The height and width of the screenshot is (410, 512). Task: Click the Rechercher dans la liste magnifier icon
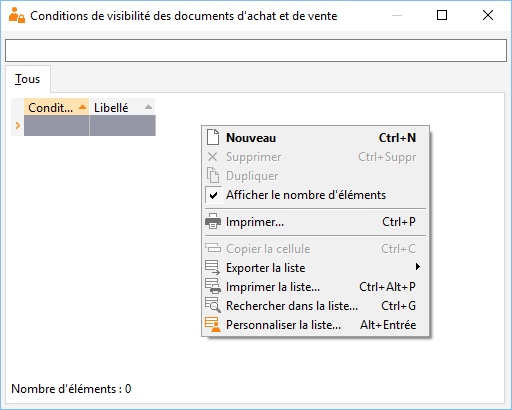[x=213, y=305]
